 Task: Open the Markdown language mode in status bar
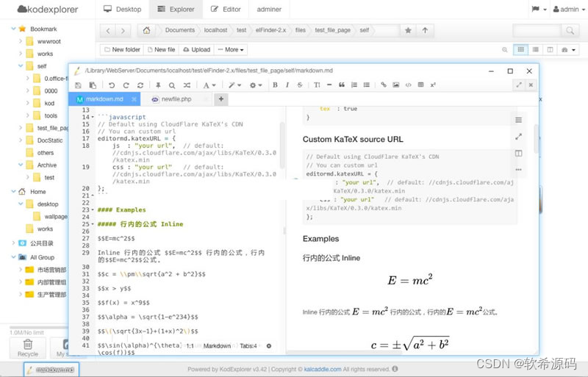[x=217, y=346]
